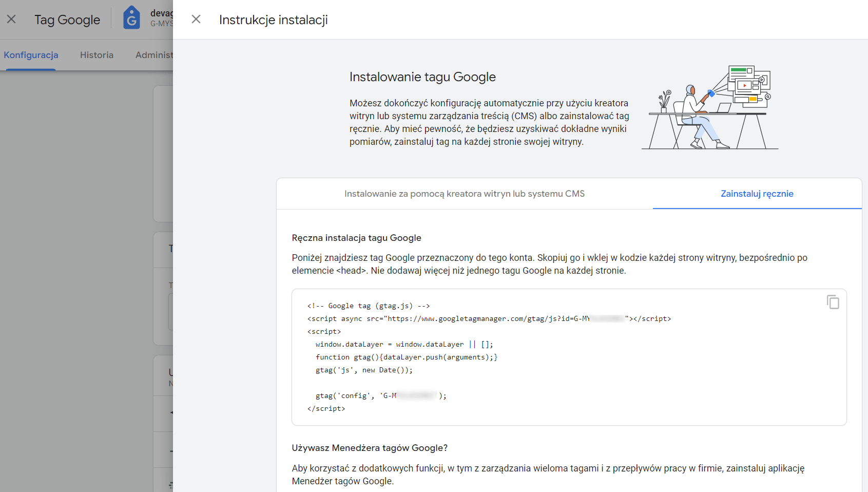The width and height of the screenshot is (868, 492).
Task: Click the gtag('js', new Date()) line
Action: point(364,370)
